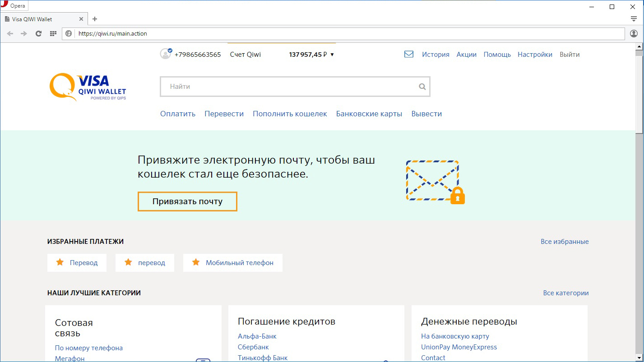This screenshot has width=644, height=362.
Task: Open По номеру телефона link
Action: click(89, 348)
